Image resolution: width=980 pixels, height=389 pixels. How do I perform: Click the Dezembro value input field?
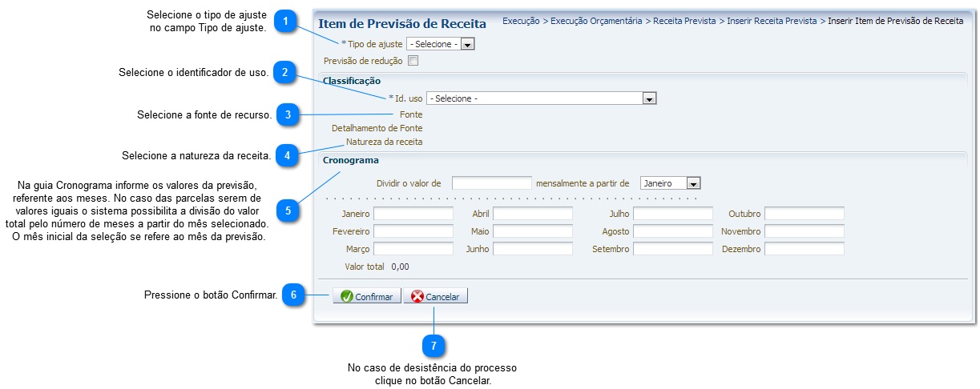[x=804, y=249]
